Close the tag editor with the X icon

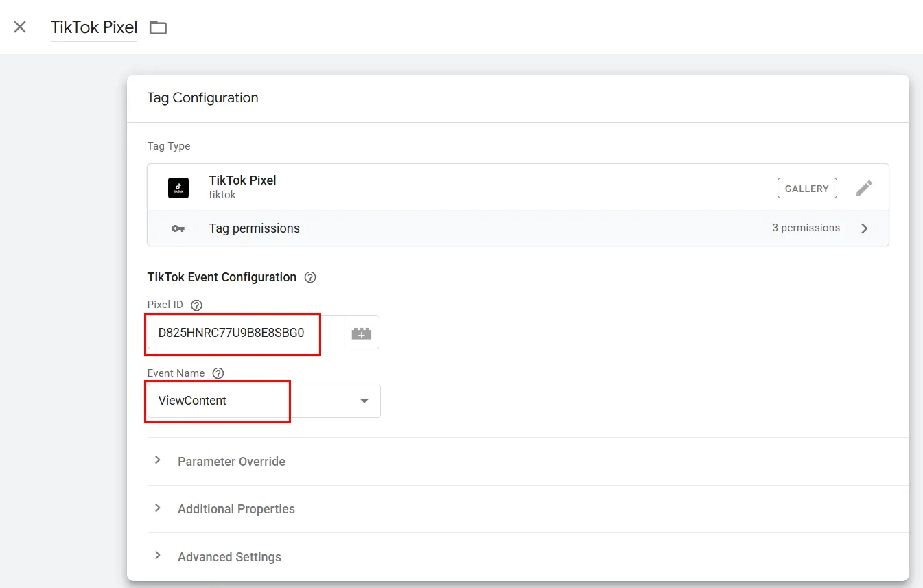point(20,27)
